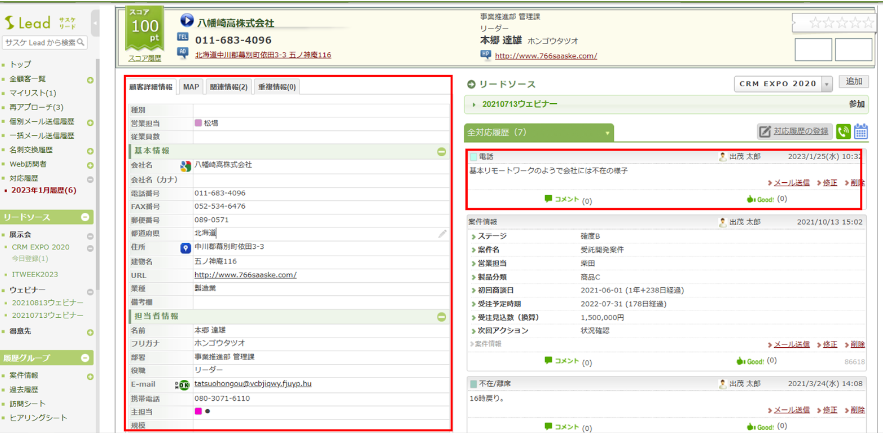Image resolution: width=883 pixels, height=438 pixels.
Task: Collapse the 基本情報 section
Action: [x=442, y=151]
